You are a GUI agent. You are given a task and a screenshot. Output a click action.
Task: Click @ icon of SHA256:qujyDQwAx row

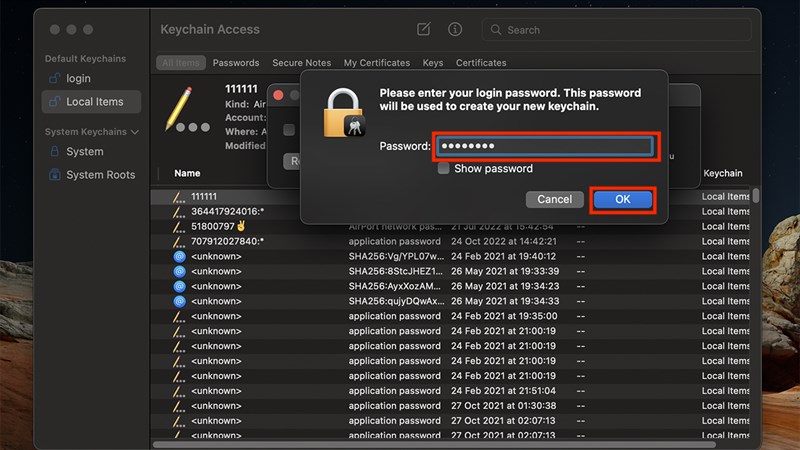coord(179,301)
